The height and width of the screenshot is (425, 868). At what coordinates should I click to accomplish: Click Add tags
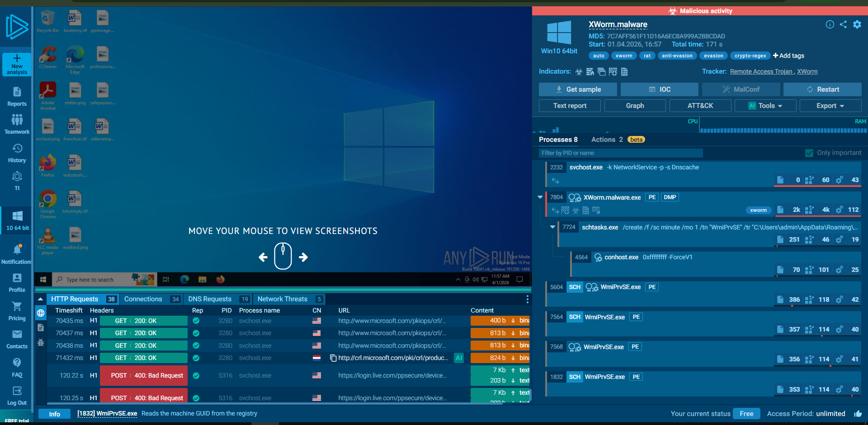pyautogui.click(x=788, y=56)
